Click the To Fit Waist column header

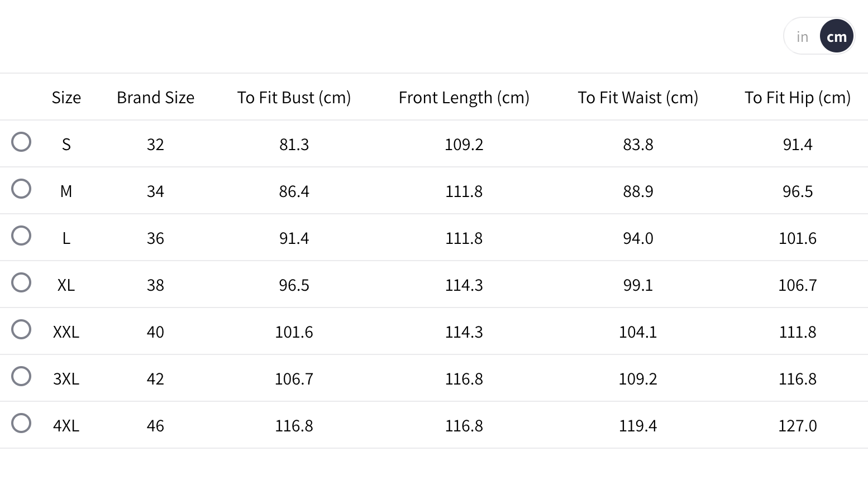(x=638, y=98)
